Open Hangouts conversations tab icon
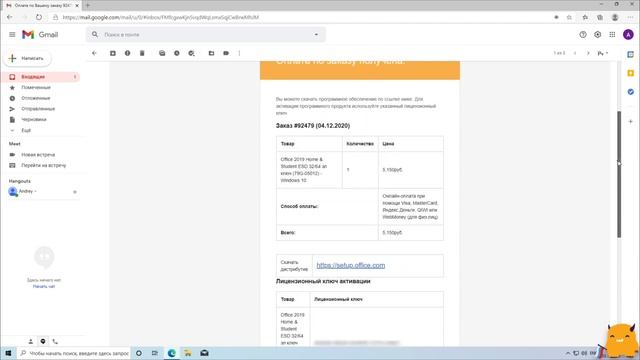 tap(43, 341)
